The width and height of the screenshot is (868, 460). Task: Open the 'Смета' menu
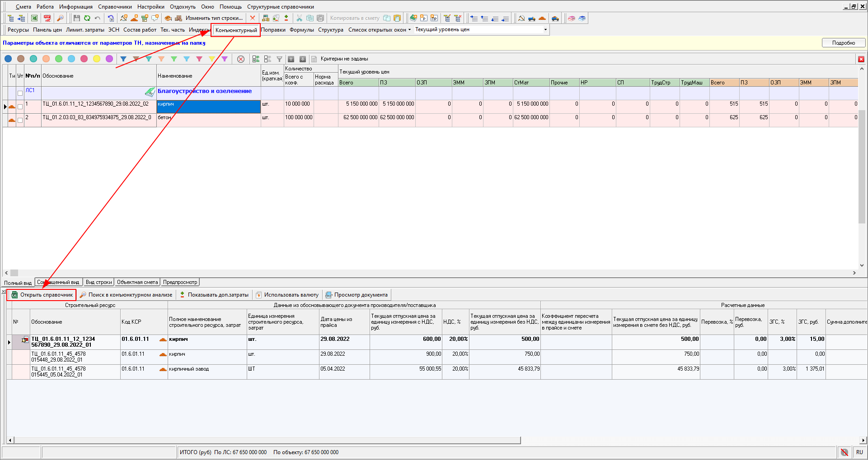pyautogui.click(x=23, y=7)
